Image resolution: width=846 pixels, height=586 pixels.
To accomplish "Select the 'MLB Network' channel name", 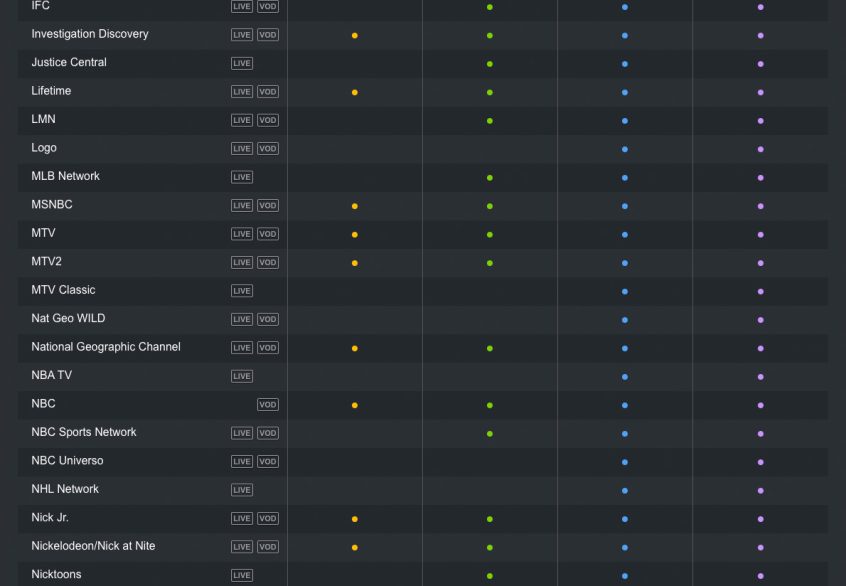I will 65,176.
